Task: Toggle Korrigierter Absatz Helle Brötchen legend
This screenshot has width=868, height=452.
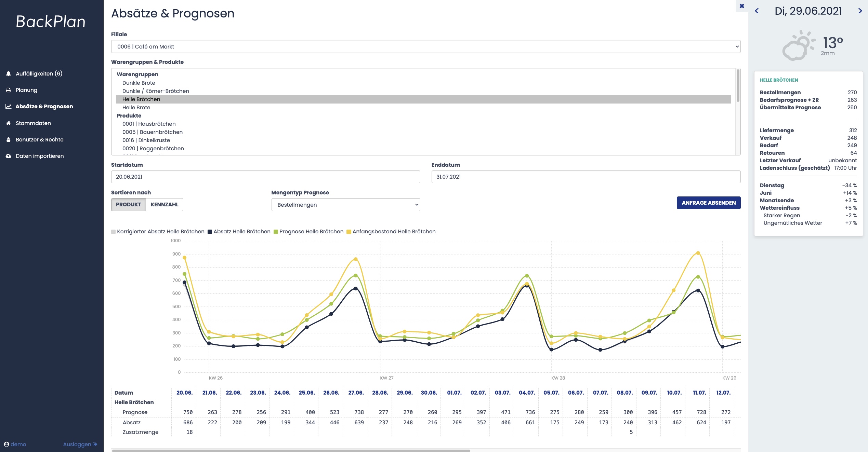Action: (x=158, y=232)
